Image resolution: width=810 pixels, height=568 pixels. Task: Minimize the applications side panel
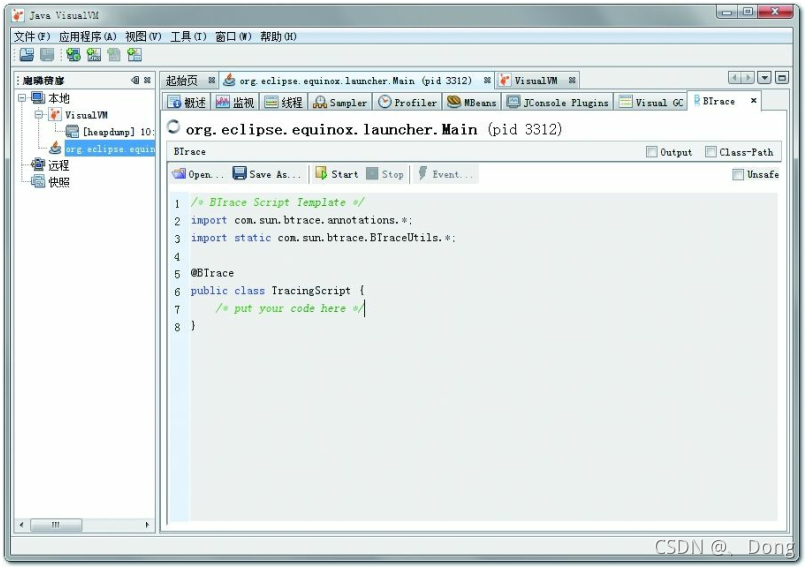point(135,80)
